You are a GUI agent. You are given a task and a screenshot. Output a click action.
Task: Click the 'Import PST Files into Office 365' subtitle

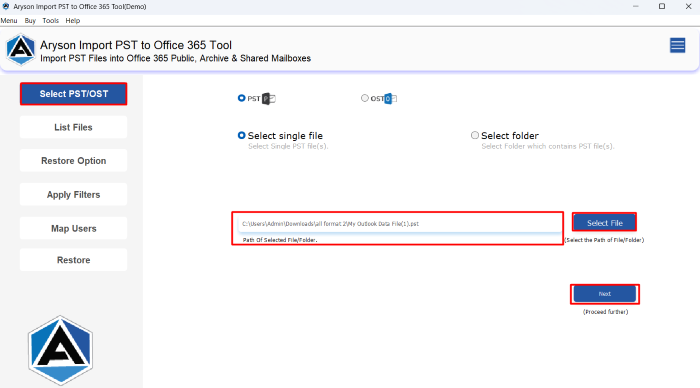click(x=175, y=58)
